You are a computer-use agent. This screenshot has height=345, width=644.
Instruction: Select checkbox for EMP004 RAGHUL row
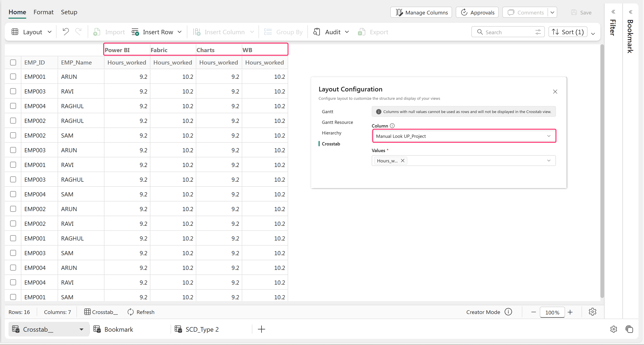13,106
